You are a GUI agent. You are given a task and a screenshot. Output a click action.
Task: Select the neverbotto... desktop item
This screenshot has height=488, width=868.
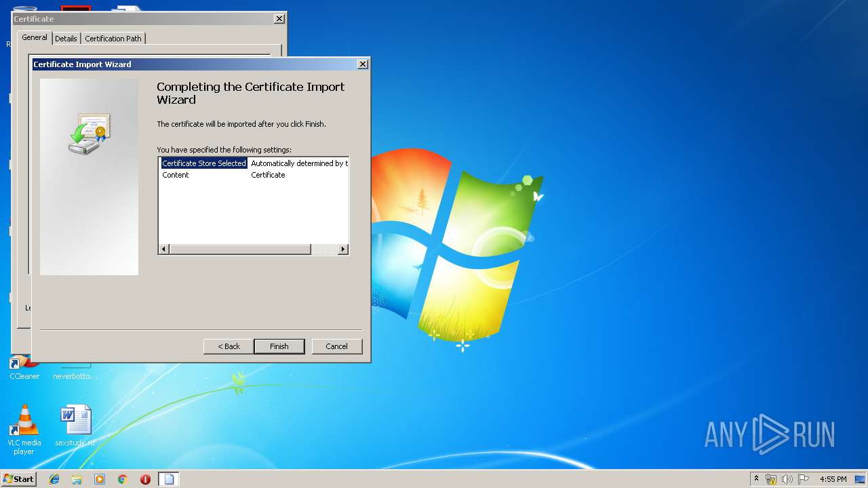(75, 371)
